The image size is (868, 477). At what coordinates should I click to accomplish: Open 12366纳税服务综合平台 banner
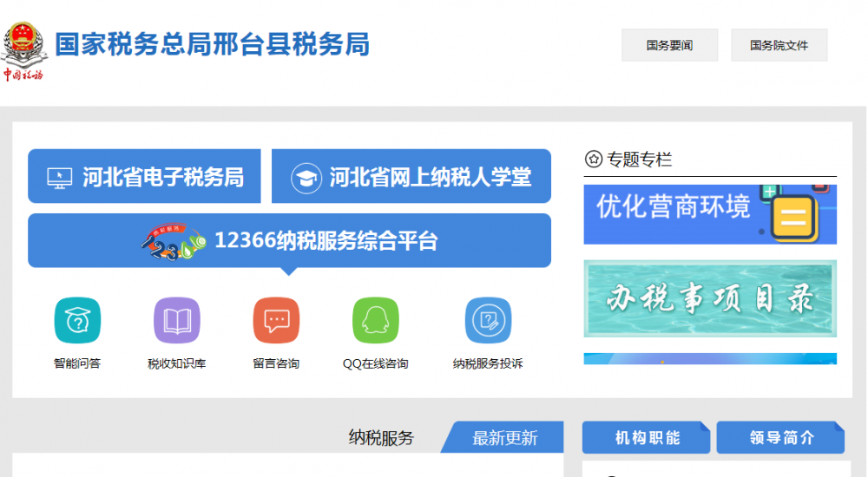[x=289, y=240]
